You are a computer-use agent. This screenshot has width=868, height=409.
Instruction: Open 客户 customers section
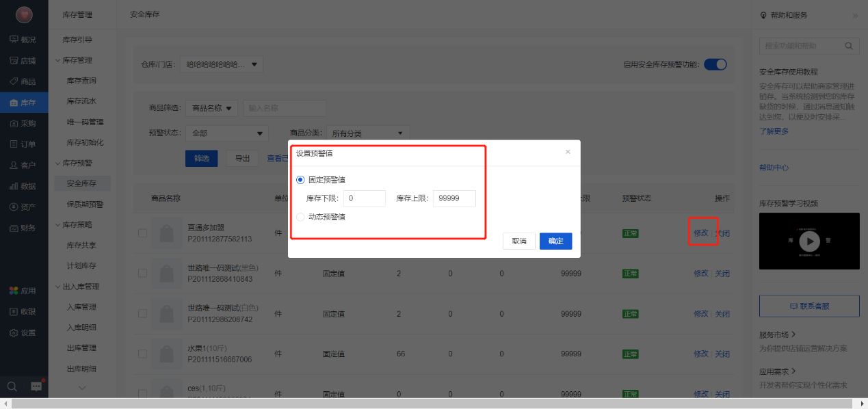pyautogui.click(x=23, y=166)
